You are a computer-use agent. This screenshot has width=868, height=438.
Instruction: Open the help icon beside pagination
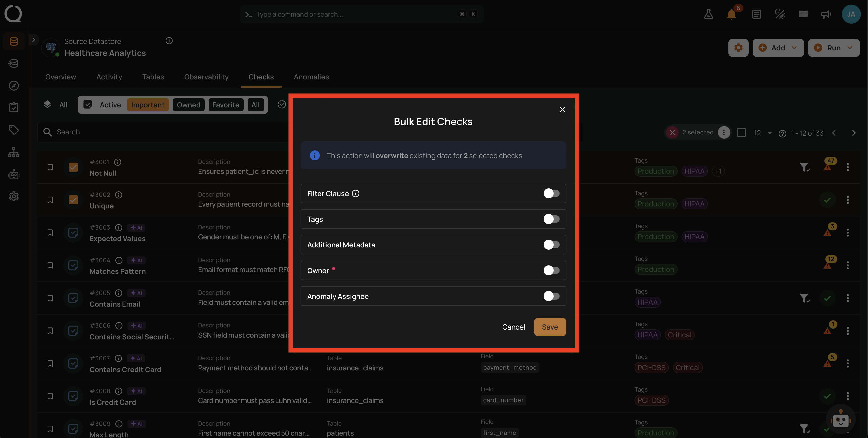pyautogui.click(x=783, y=134)
